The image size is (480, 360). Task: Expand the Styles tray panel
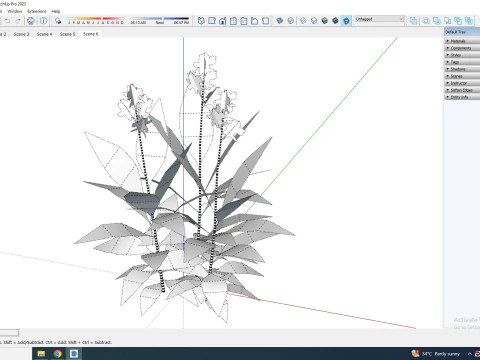point(463,55)
